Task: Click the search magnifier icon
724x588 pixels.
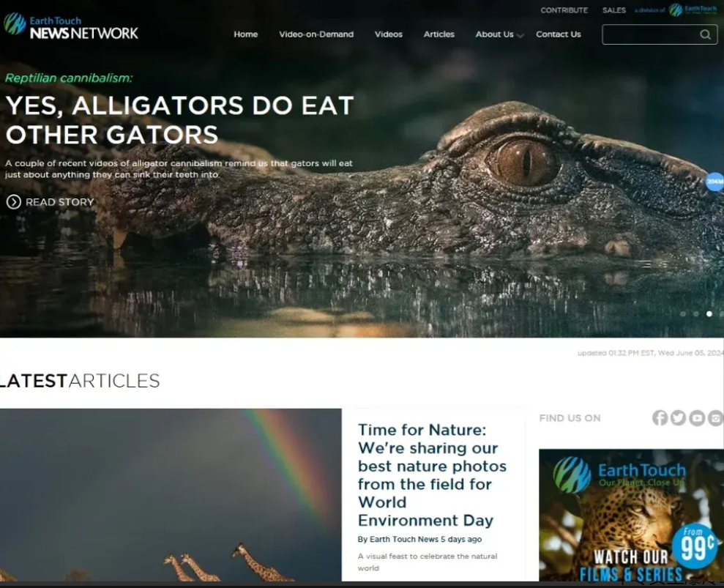Action: point(705,34)
